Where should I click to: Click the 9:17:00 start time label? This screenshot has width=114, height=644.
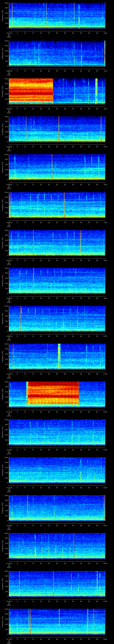tap(9, 639)
